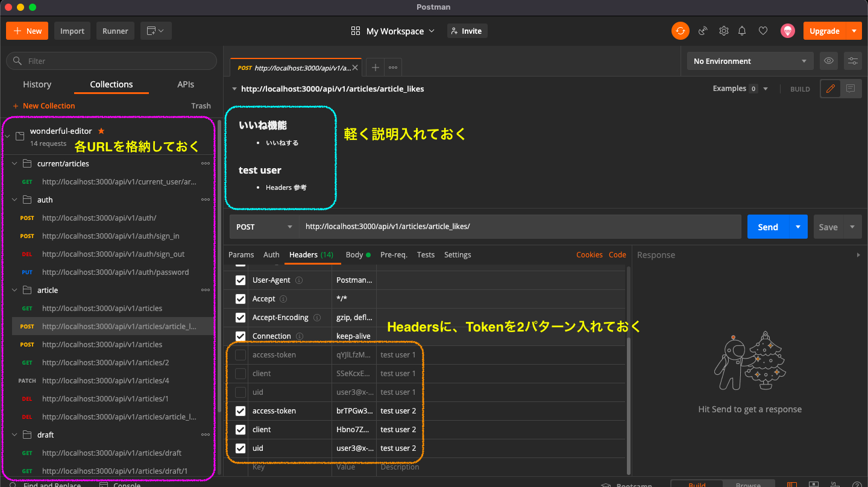Screen dimensions: 868x487
Task: Open Tests tab
Action: point(426,255)
